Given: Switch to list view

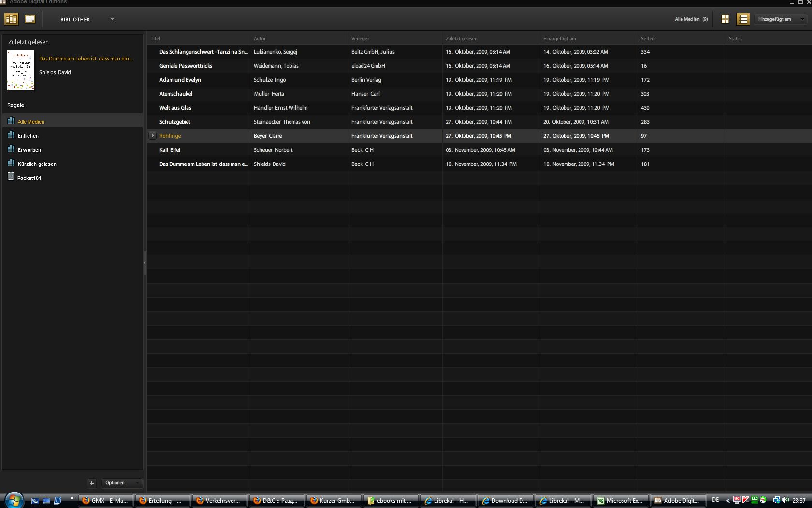Looking at the screenshot, I should pos(743,19).
